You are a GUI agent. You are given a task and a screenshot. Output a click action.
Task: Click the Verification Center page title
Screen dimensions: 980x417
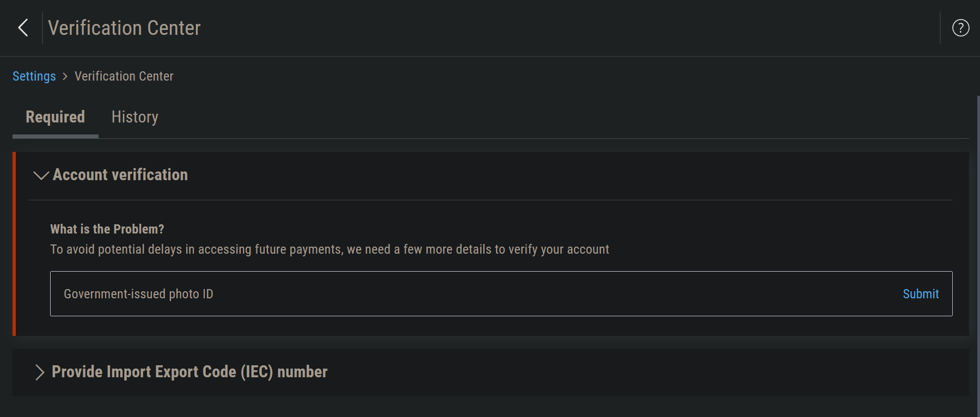pyautogui.click(x=124, y=28)
